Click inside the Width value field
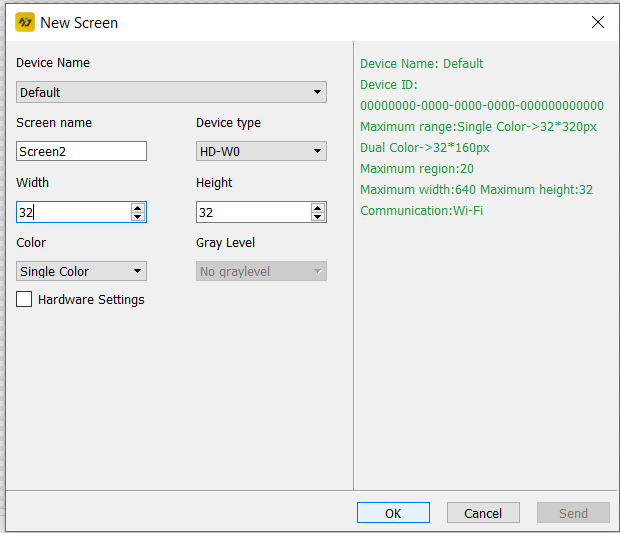The image size is (620, 533). pyautogui.click(x=73, y=212)
